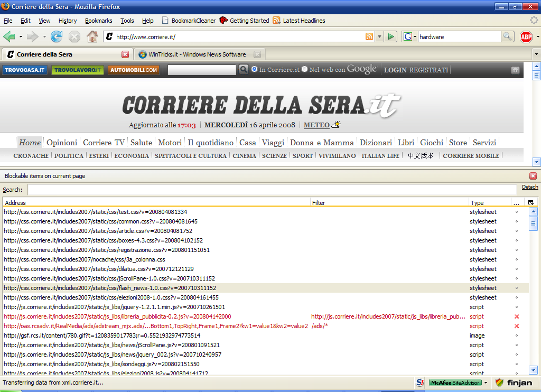Select the 'In Corriere.it' radio button
Viewport: 541px width, 392px height.
click(x=254, y=69)
